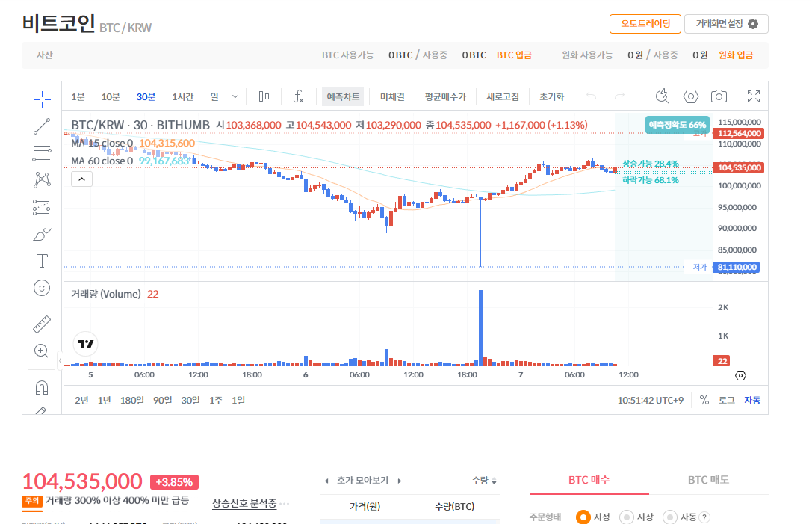
Task: Open the gear in 거래화면설정 button
Action: (x=754, y=24)
